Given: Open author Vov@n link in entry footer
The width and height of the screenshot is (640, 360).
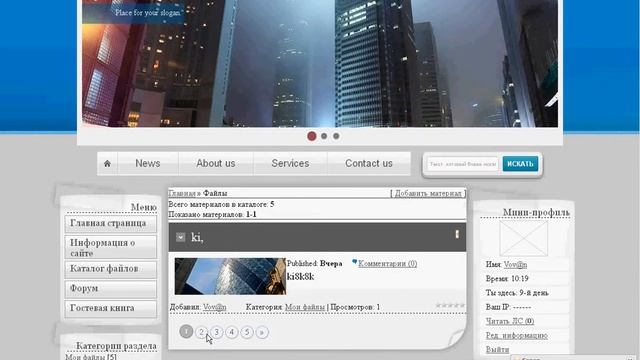Looking at the screenshot, I should 215,307.
